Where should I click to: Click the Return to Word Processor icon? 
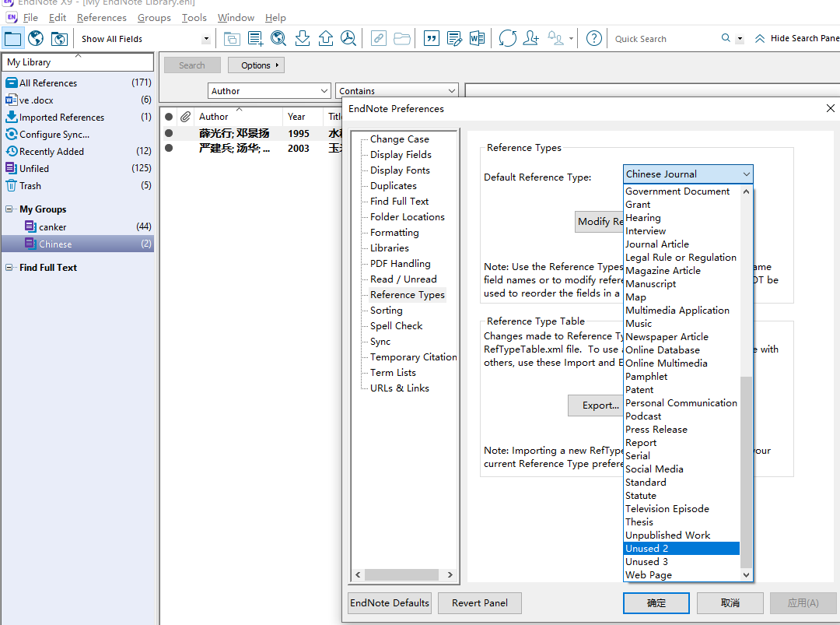[x=477, y=39]
